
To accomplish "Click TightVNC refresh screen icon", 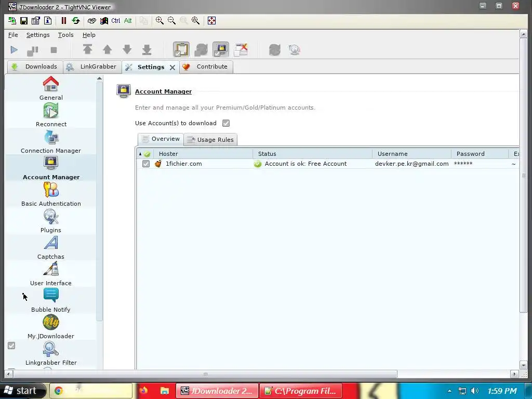I will pyautogui.click(x=76, y=21).
